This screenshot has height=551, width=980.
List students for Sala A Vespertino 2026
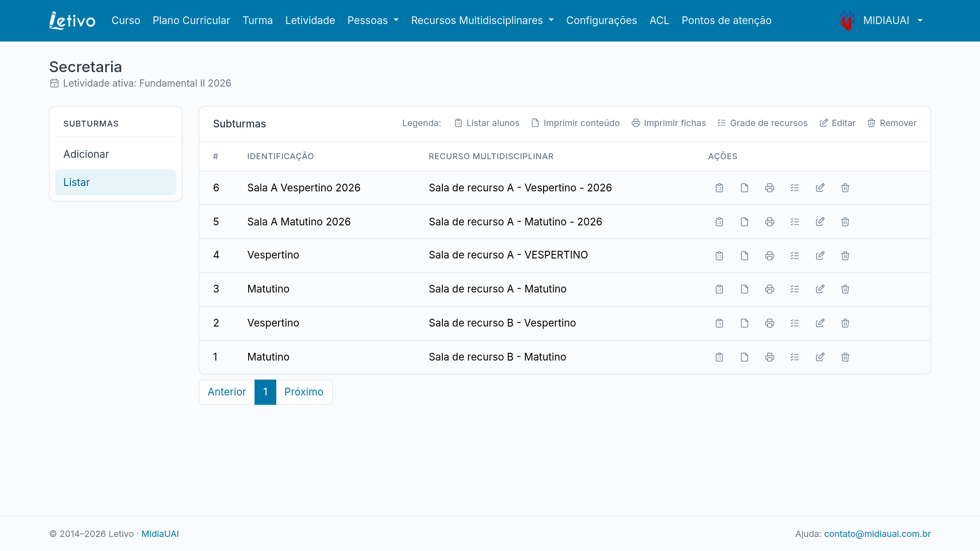point(719,188)
